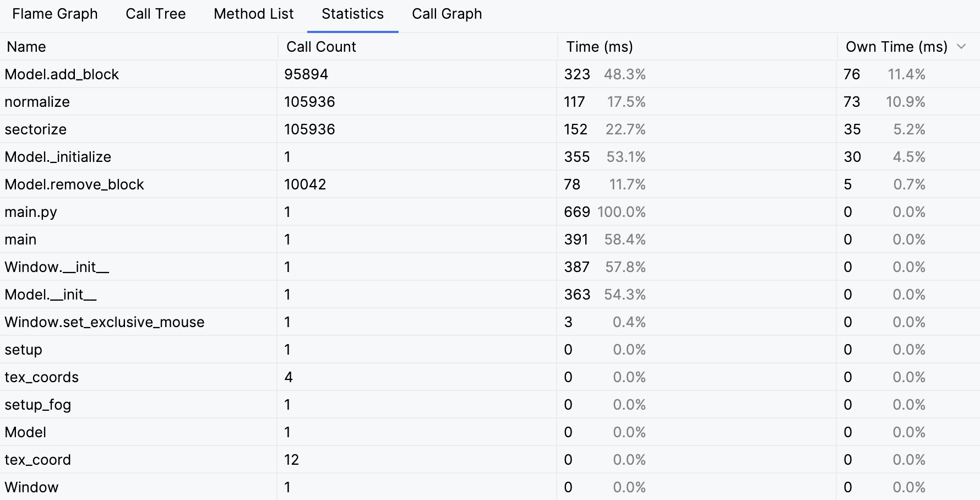Click the setup_fog row

click(37, 404)
